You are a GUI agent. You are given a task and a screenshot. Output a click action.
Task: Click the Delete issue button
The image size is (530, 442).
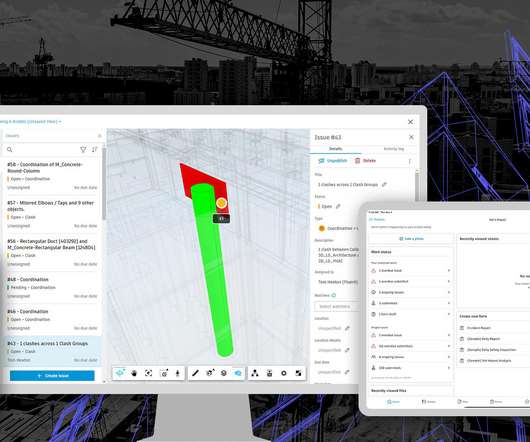point(365,161)
